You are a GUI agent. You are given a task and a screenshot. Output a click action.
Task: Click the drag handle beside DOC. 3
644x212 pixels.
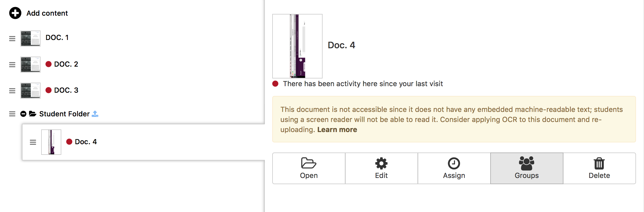[12, 91]
